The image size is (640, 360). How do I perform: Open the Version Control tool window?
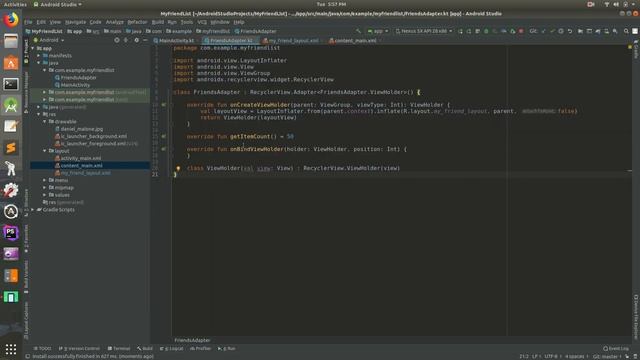(79, 349)
